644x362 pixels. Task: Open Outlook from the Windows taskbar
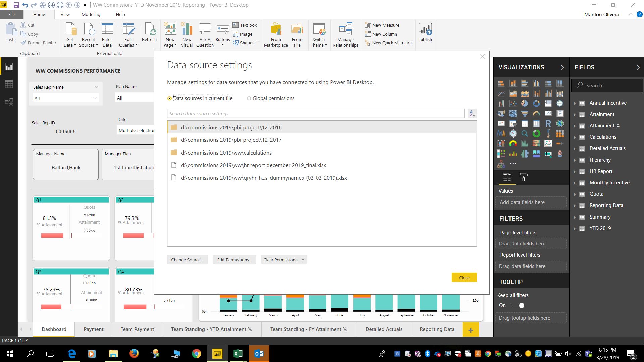[x=259, y=354]
